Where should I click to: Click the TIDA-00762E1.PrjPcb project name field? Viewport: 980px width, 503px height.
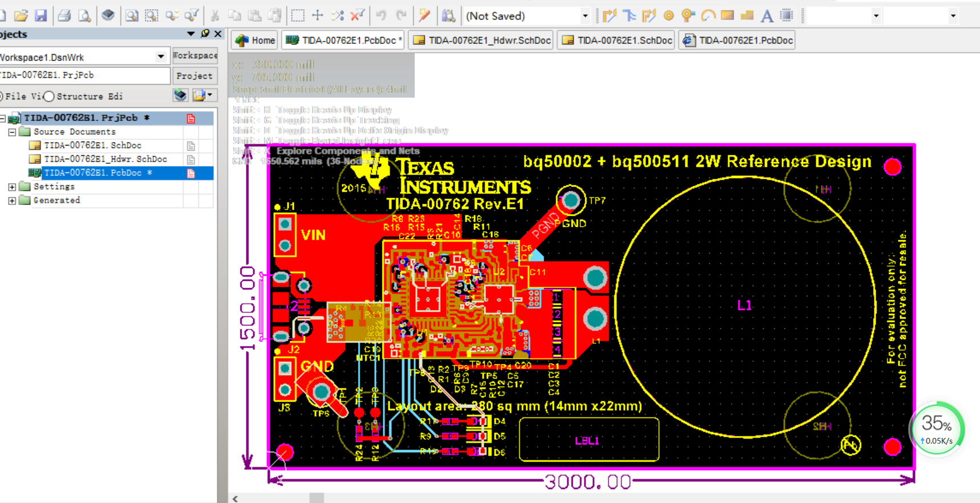[84, 75]
